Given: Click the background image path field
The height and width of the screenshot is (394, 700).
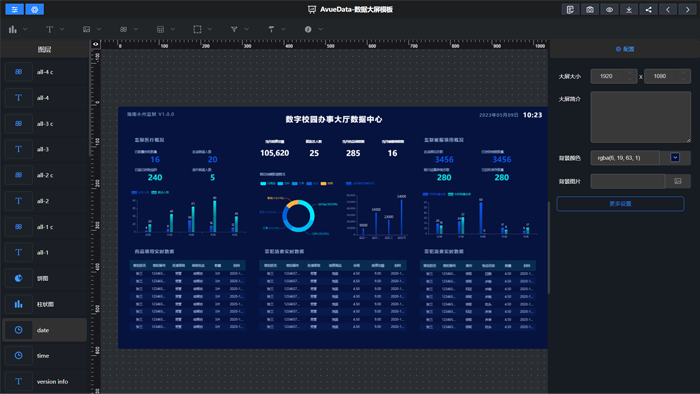Looking at the screenshot, I should point(628,181).
